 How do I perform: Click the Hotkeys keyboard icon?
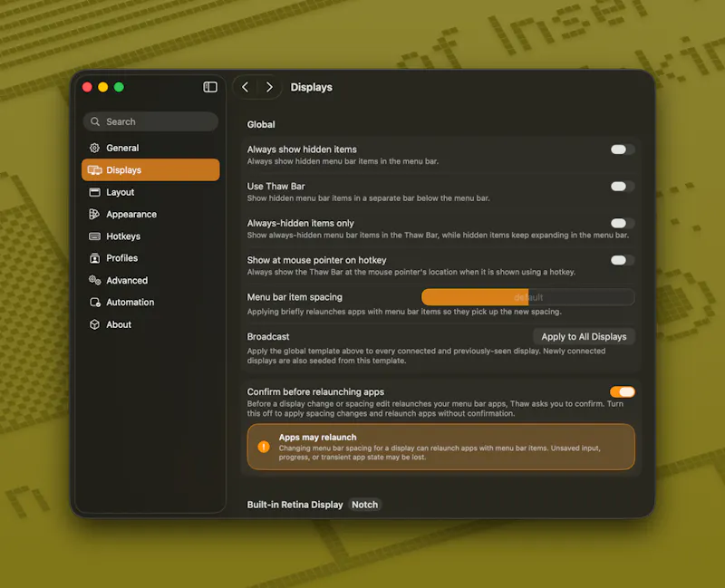click(x=94, y=236)
